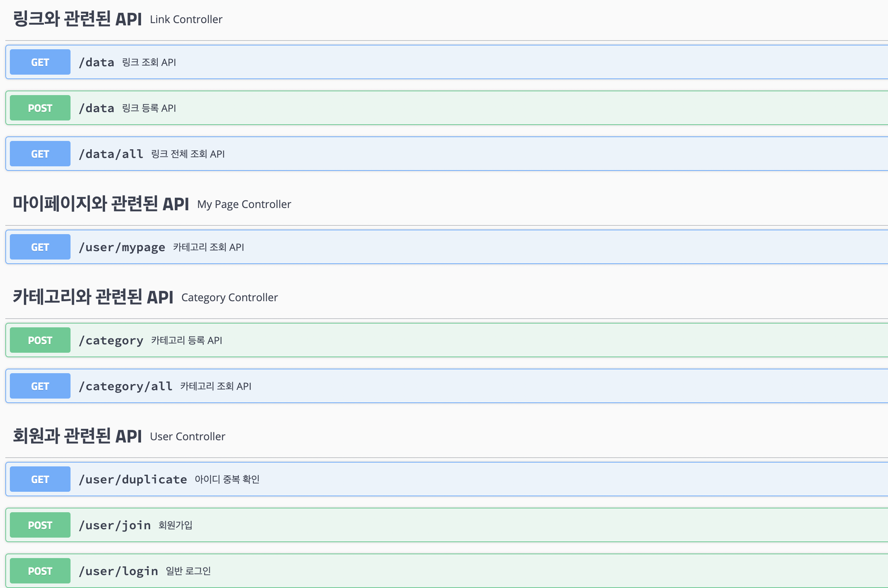Click the /data/all path text
Image resolution: width=888 pixels, height=588 pixels.
tap(111, 154)
